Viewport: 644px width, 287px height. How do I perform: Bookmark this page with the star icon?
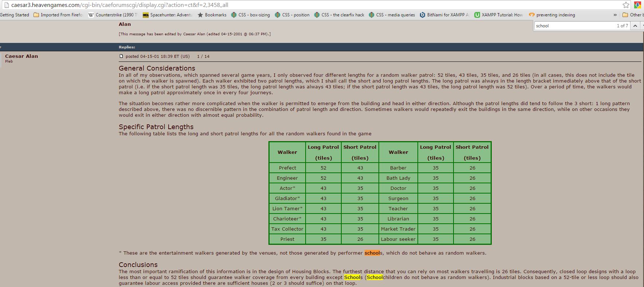626,5
